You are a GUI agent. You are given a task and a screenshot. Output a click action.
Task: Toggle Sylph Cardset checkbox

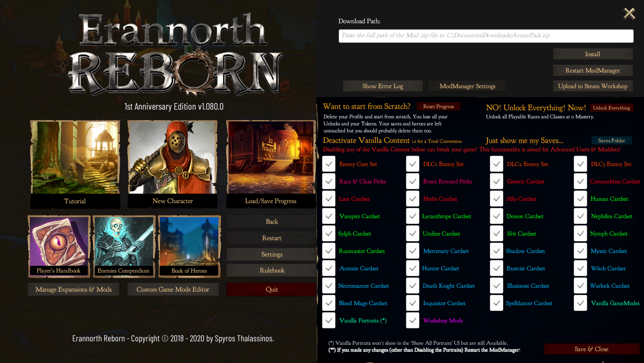click(329, 234)
